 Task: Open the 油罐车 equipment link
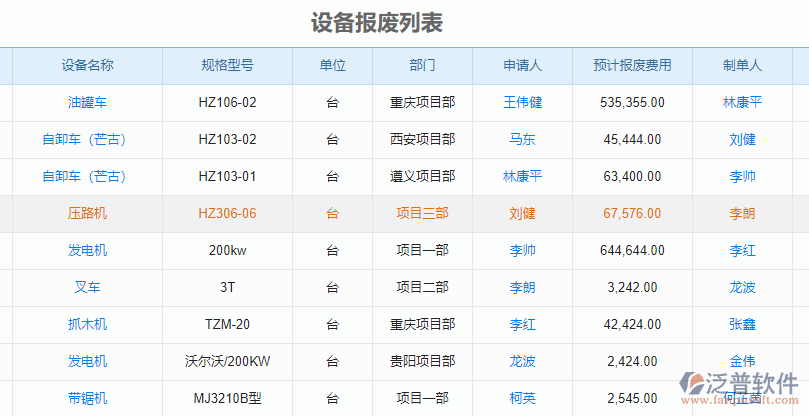pyautogui.click(x=87, y=102)
